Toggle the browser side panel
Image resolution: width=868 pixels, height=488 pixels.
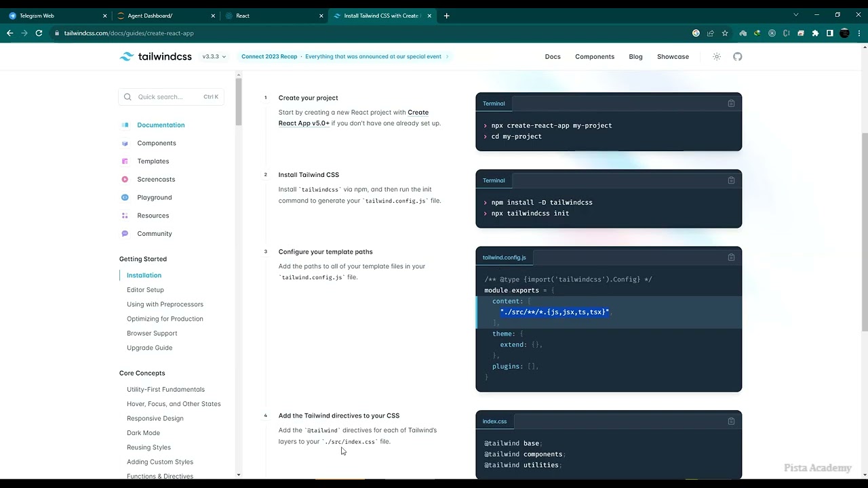point(829,33)
